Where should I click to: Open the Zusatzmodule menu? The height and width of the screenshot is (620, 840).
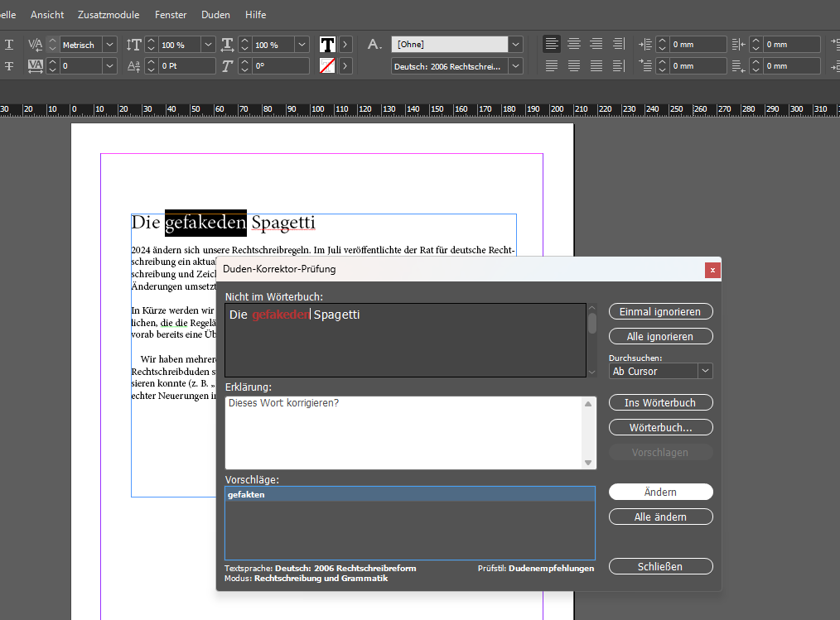pos(109,15)
